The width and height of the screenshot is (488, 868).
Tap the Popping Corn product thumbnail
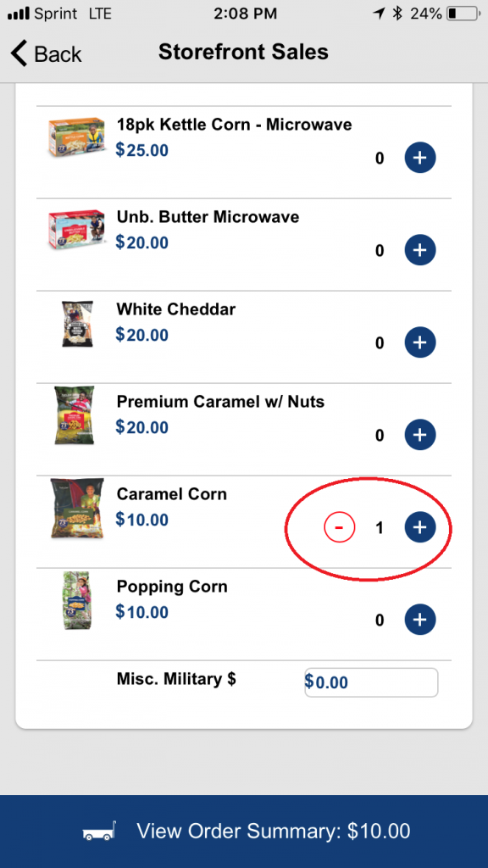pos(76,601)
